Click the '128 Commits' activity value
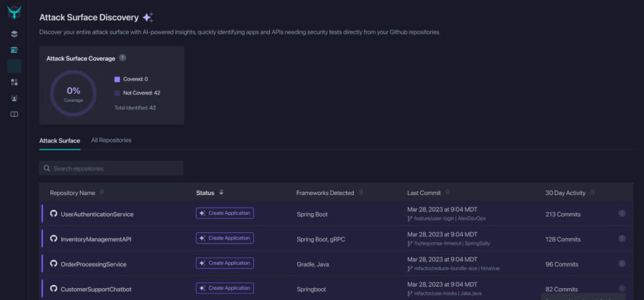Image resolution: width=644 pixels, height=300 pixels. (563, 239)
